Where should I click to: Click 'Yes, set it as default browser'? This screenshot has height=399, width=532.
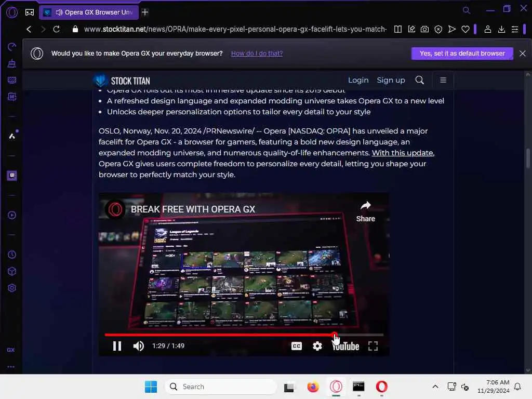(462, 54)
